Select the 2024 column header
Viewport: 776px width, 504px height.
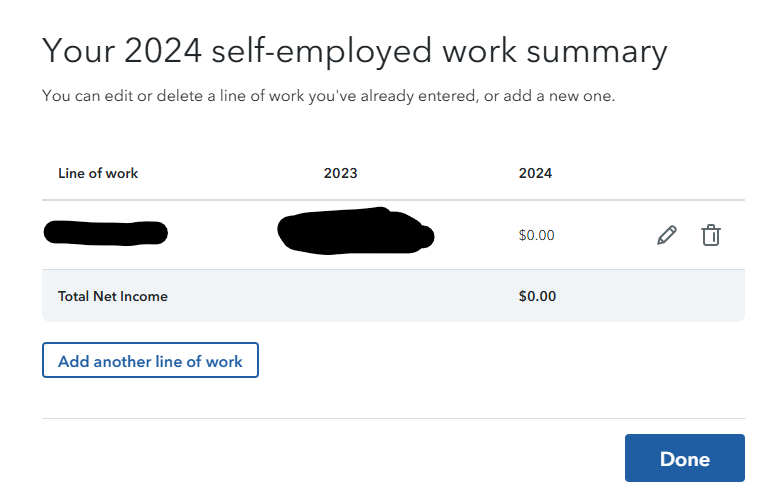pos(535,173)
